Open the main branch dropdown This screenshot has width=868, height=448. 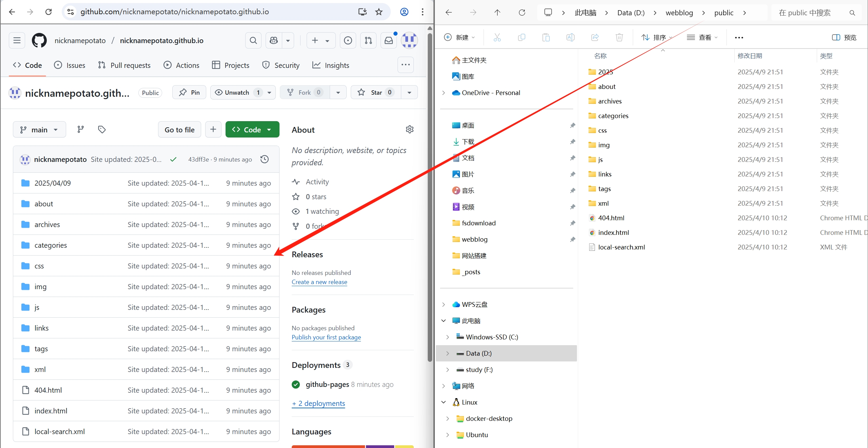point(39,130)
